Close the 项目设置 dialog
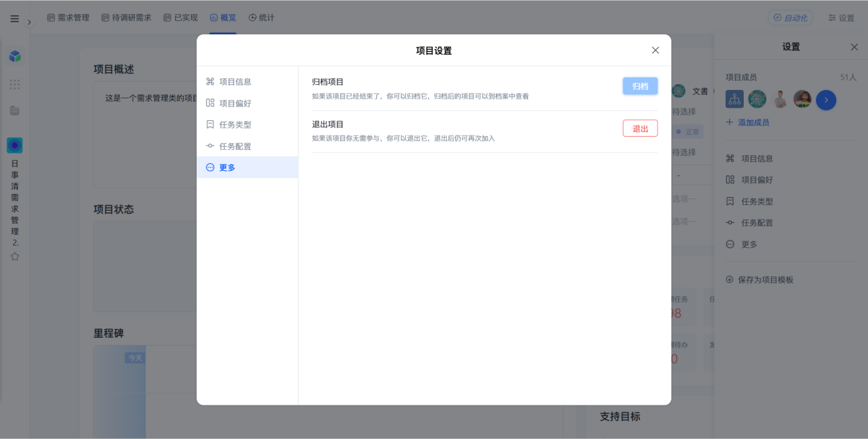 pos(655,50)
